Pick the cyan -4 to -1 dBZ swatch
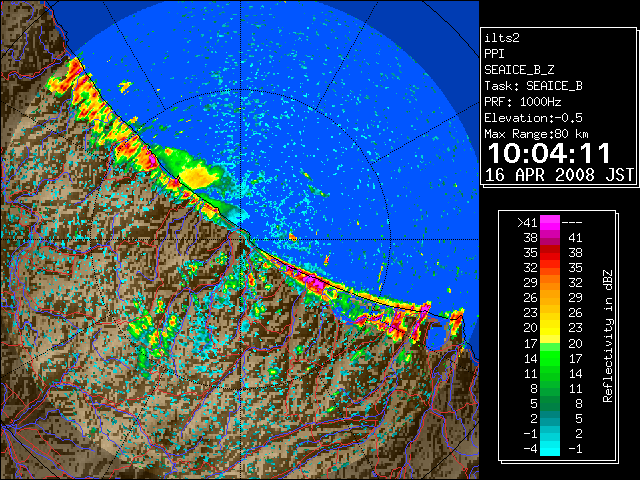640x480 pixels. 550,448
